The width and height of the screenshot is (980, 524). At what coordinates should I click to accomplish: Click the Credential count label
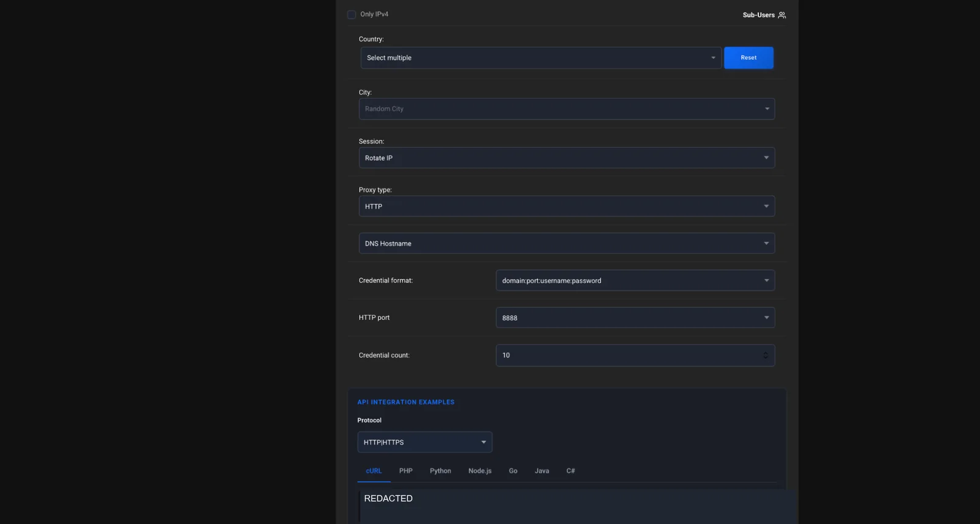click(384, 356)
